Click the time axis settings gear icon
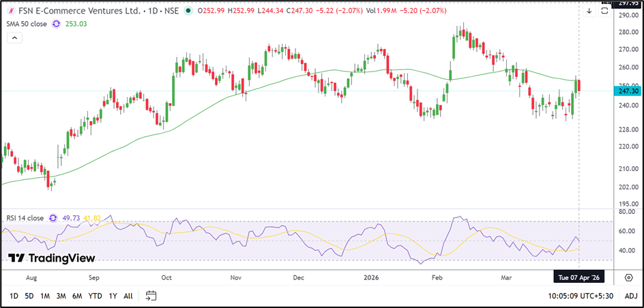The image size is (644, 308). pos(628,277)
